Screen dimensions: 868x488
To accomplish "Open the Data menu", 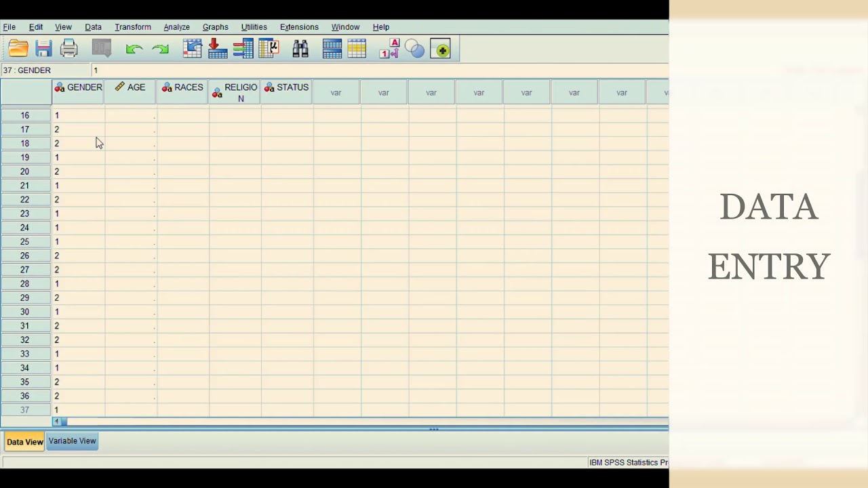I will coord(93,27).
